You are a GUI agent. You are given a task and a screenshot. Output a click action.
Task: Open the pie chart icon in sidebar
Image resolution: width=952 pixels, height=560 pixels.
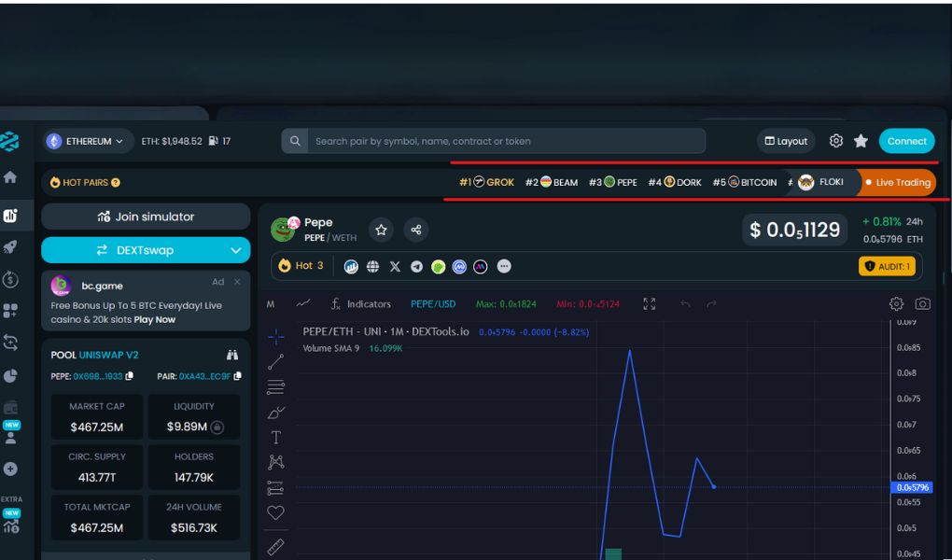10,376
